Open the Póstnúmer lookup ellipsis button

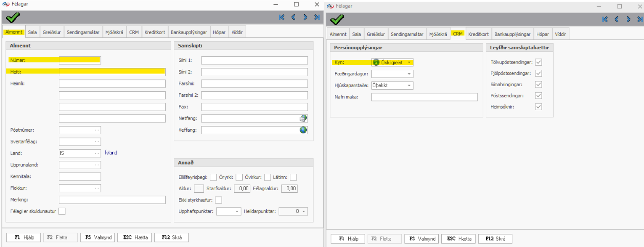(x=97, y=130)
